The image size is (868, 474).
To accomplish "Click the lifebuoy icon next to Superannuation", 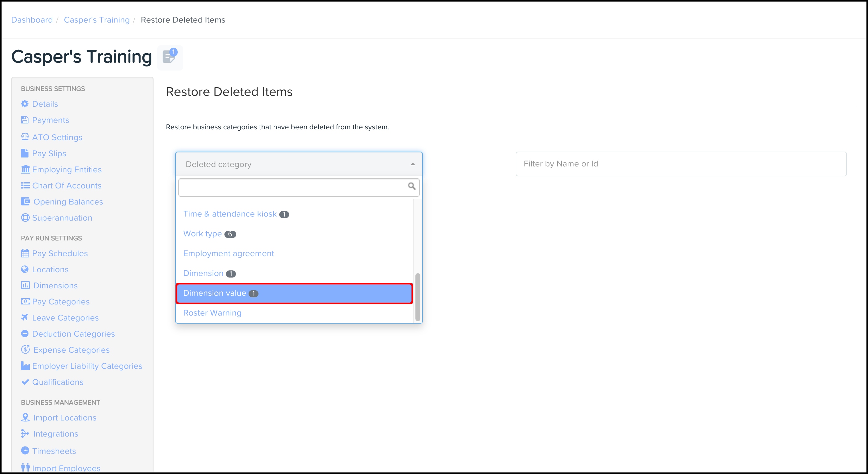I will click(25, 218).
